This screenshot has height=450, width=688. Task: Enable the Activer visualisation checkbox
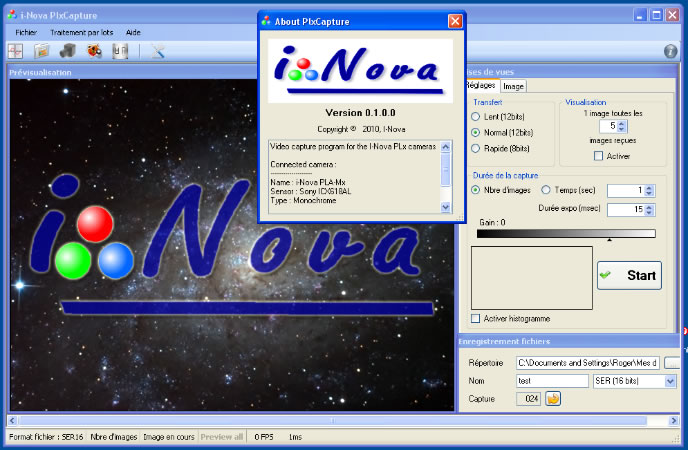click(x=598, y=156)
